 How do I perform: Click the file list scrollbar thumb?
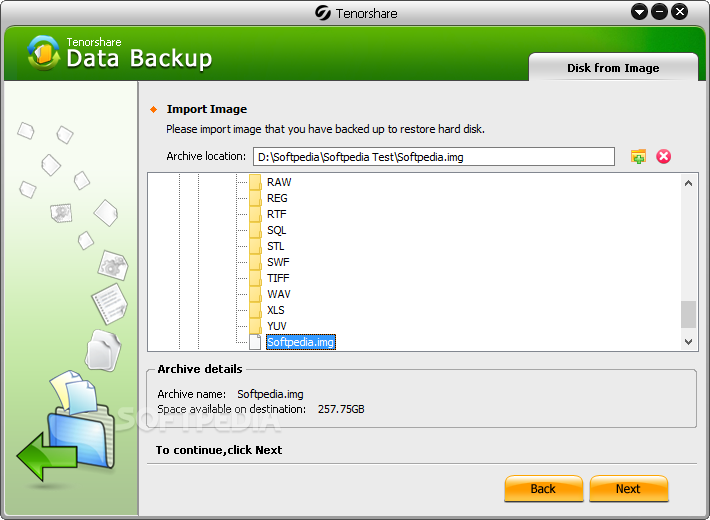tap(688, 314)
